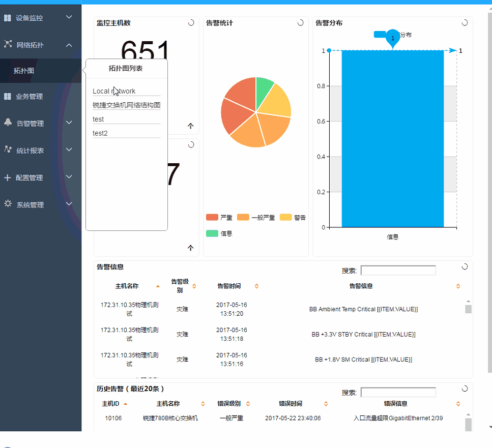Click host ID 10106 cell
The image size is (492, 448).
point(113,418)
